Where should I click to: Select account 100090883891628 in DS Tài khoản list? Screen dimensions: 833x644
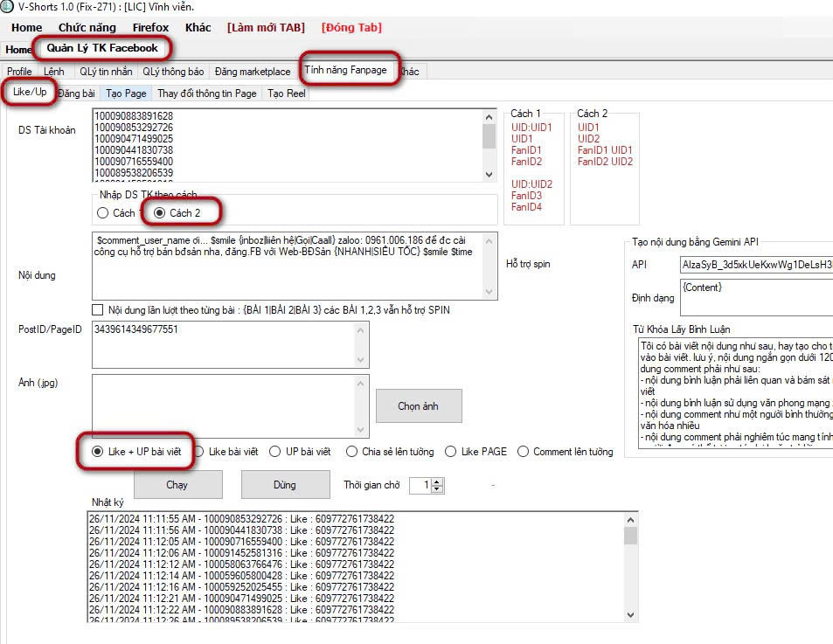point(134,116)
